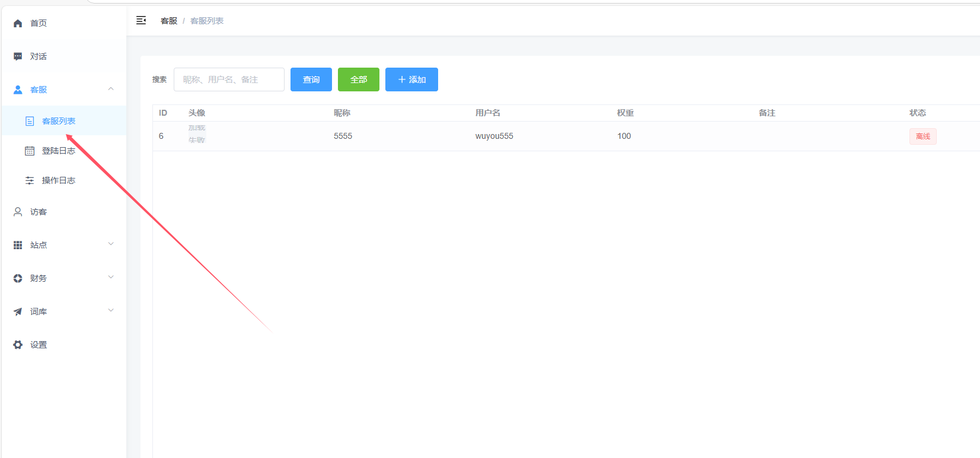Click the 状态 column header
Viewport: 980px width, 458px height.
tap(918, 113)
